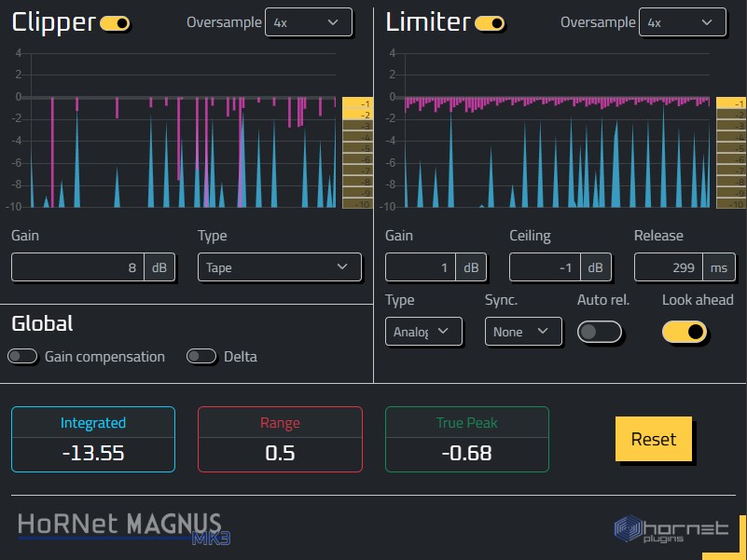Screen dimensions: 747x560
Task: Click the HoRNet plugins logo icon
Action: coord(671,529)
